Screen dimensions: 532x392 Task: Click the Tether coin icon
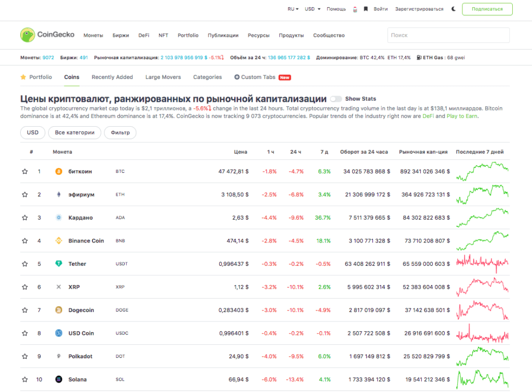59,264
